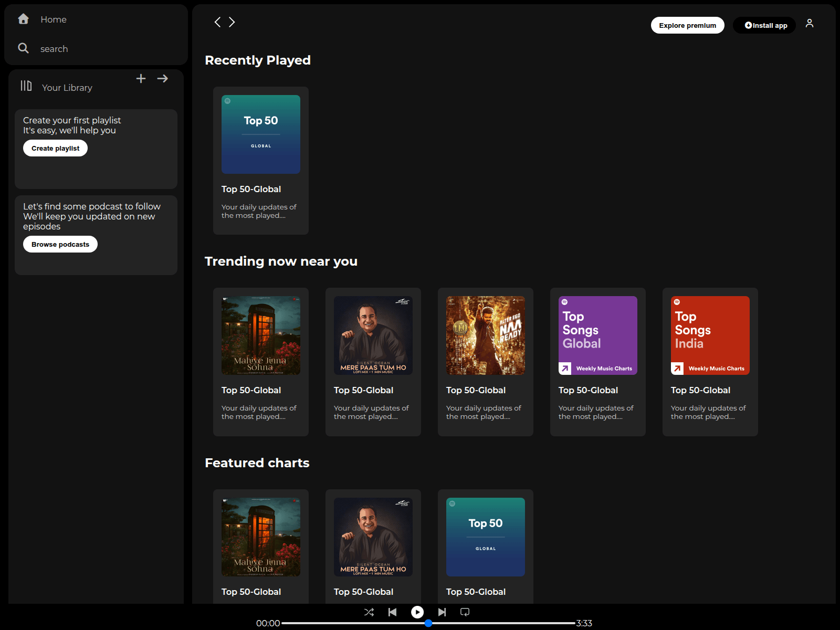Open the Naa Ready cover in Trending

[x=486, y=335]
